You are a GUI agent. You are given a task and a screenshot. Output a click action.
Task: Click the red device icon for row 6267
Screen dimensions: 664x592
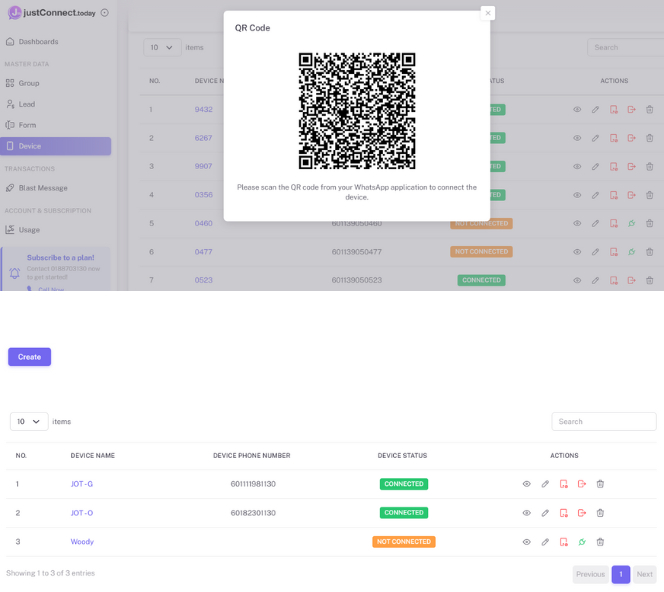614,138
